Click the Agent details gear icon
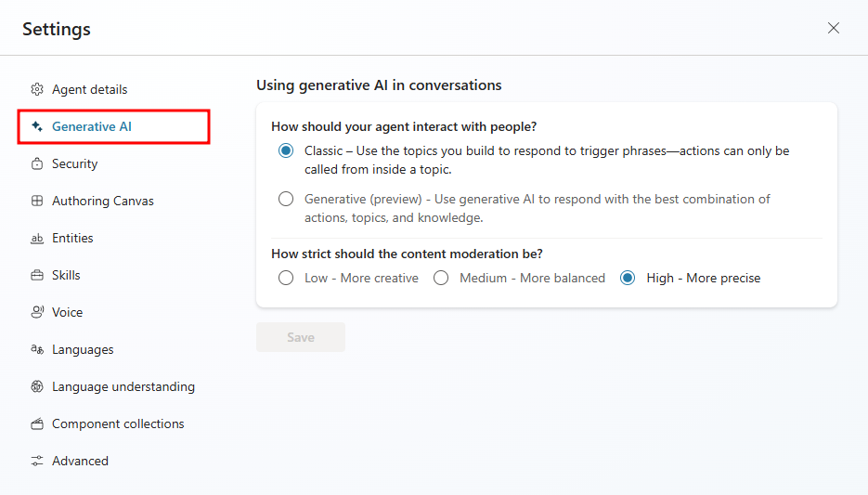 [37, 90]
